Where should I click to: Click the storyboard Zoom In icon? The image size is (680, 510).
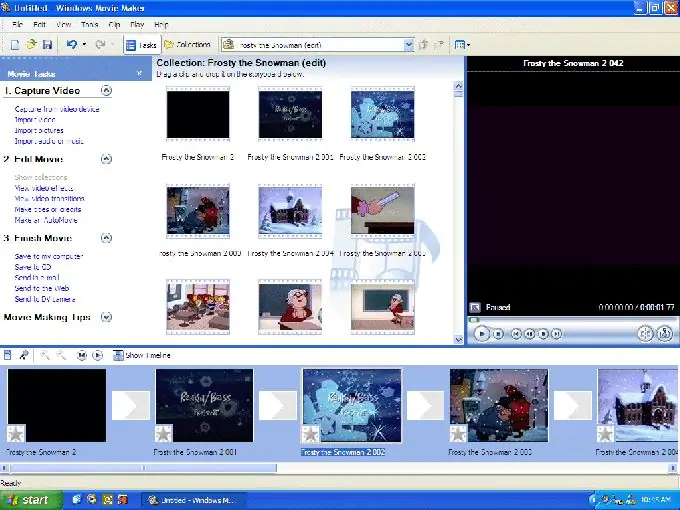coord(44,355)
